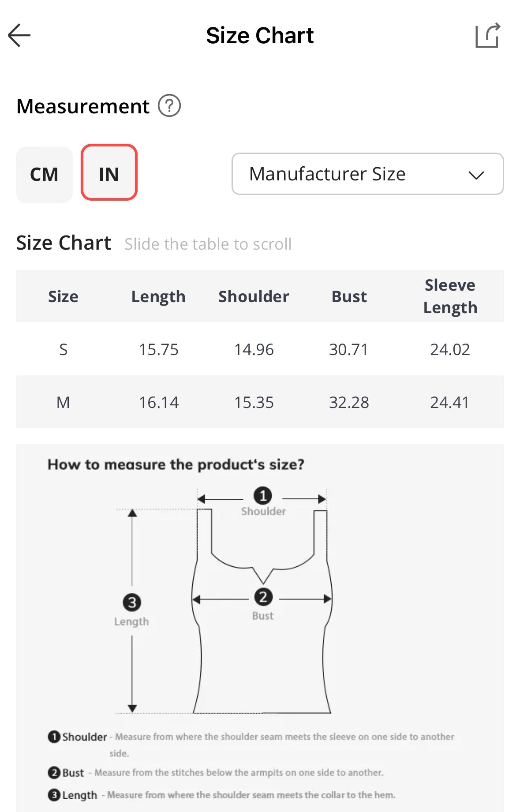This screenshot has height=812, width=520.
Task: Click the dropdown chevron arrow
Action: click(476, 175)
